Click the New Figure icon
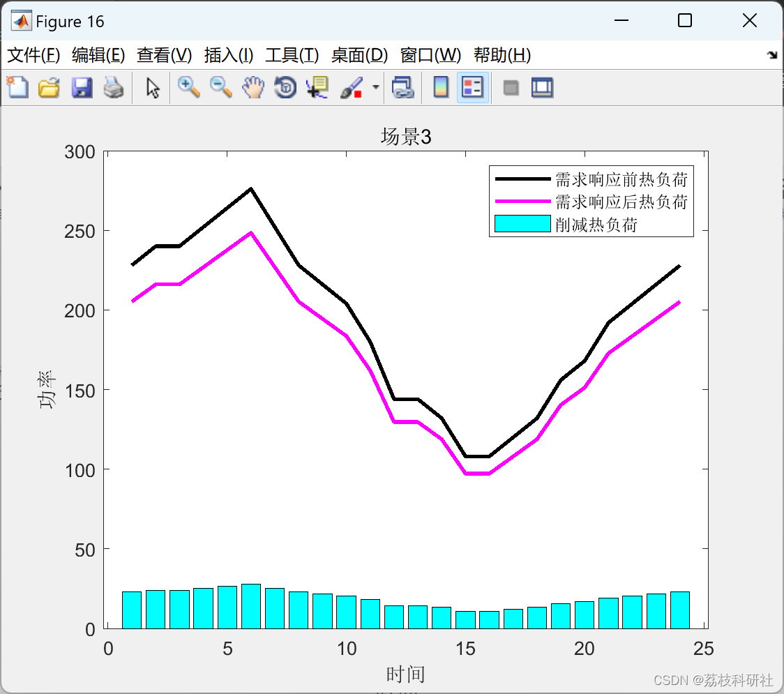The height and width of the screenshot is (694, 784). (18, 87)
